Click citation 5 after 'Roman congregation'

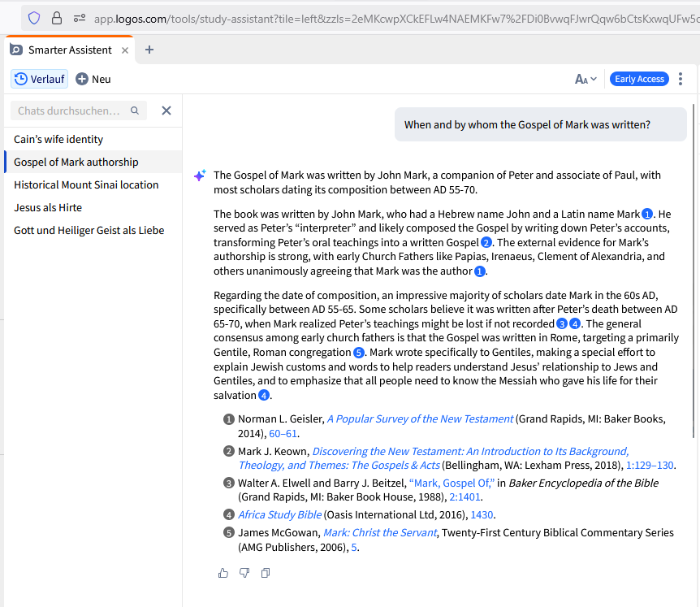click(x=358, y=353)
